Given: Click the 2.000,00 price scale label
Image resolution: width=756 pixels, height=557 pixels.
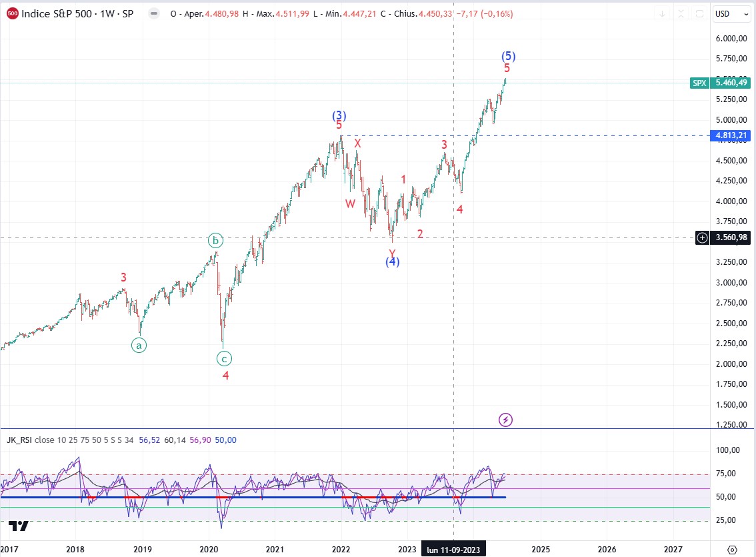Looking at the screenshot, I should point(731,364).
